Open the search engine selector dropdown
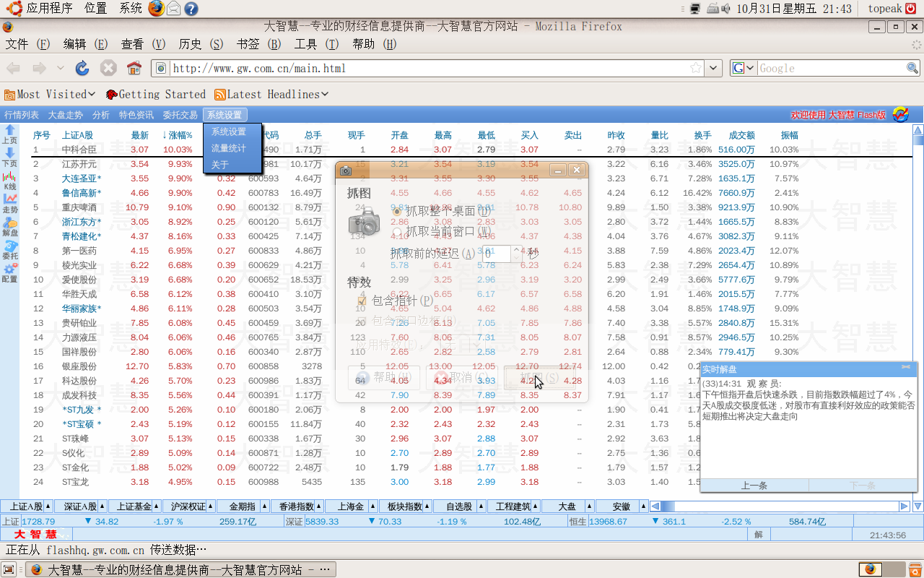 [743, 68]
